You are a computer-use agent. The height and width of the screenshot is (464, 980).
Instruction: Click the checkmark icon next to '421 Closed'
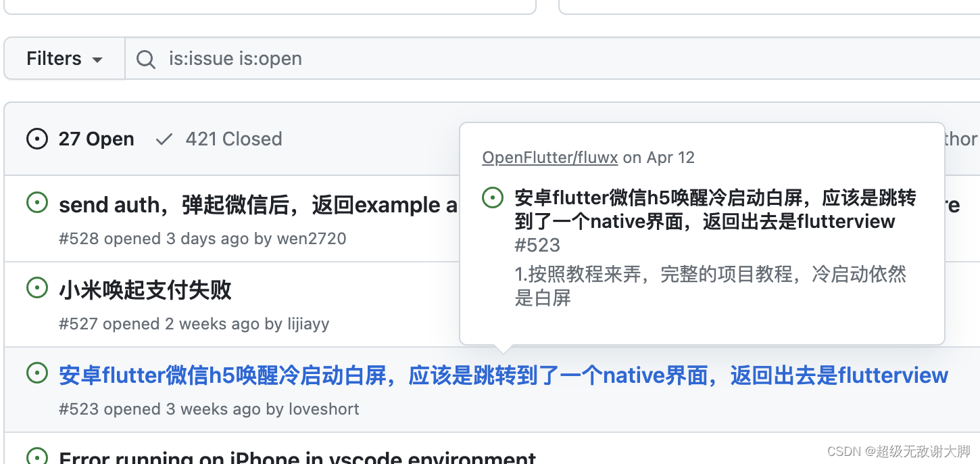pos(164,139)
